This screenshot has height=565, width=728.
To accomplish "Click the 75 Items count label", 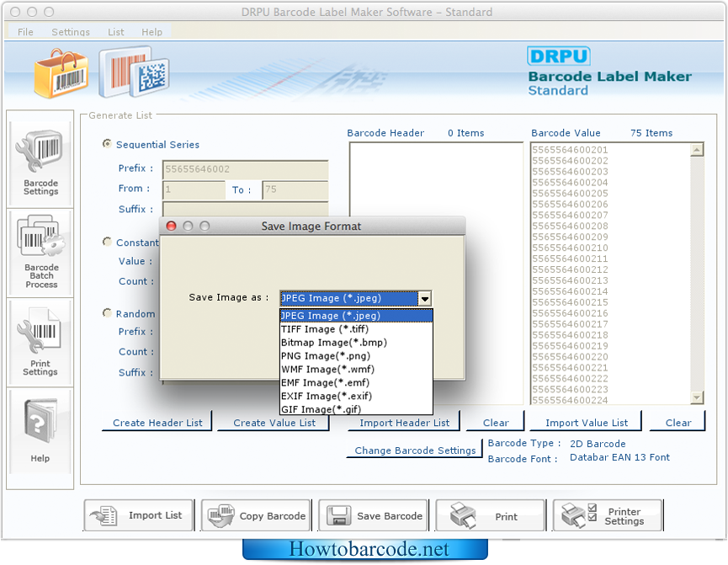I will (x=651, y=133).
